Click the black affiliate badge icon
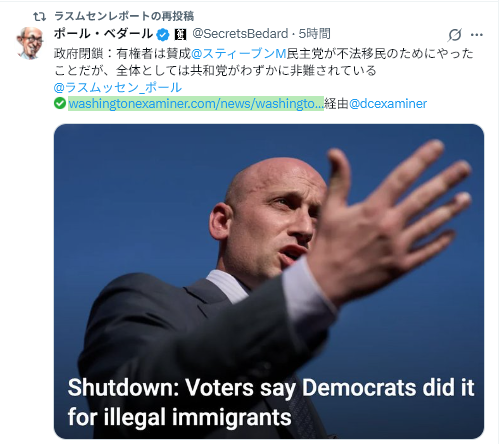The width and height of the screenshot is (500, 444). coord(180,35)
